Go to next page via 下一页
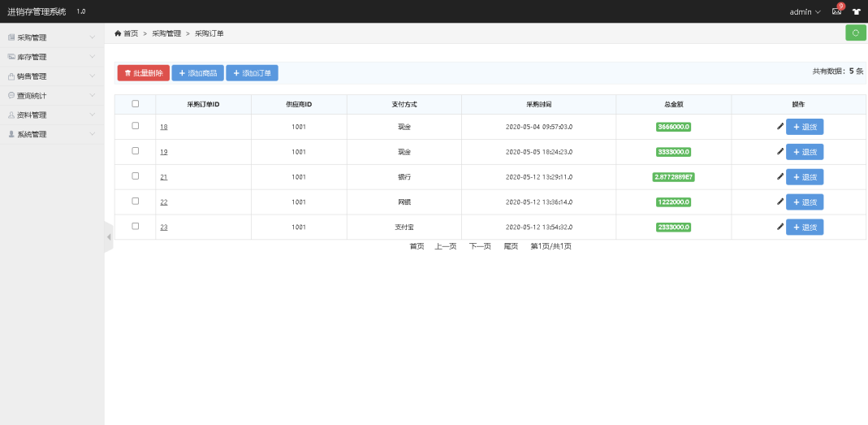 point(480,246)
